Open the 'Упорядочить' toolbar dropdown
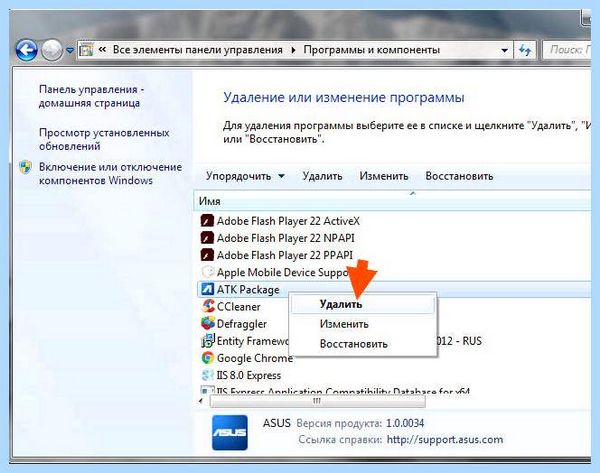The width and height of the screenshot is (600, 473). click(245, 176)
